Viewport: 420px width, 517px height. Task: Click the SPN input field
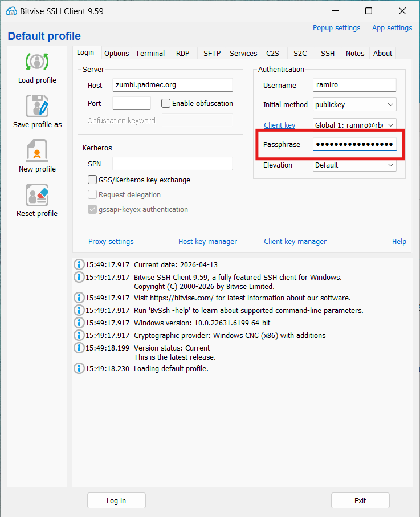click(173, 164)
